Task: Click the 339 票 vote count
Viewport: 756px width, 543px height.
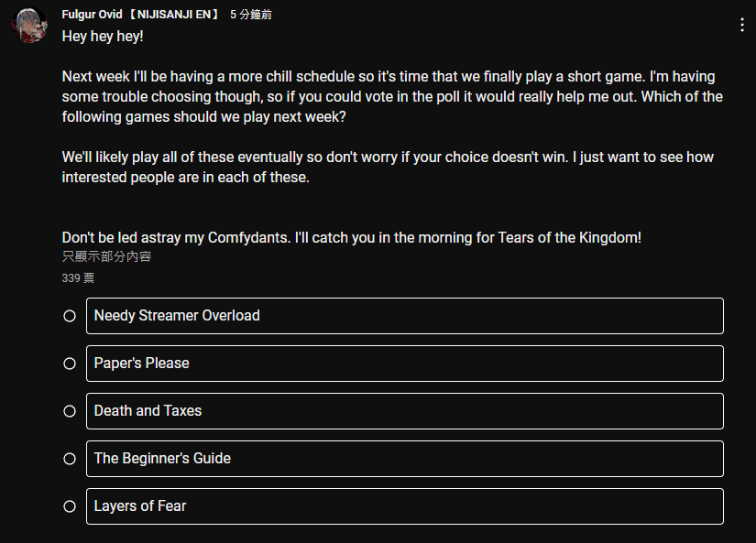Action: (x=78, y=278)
